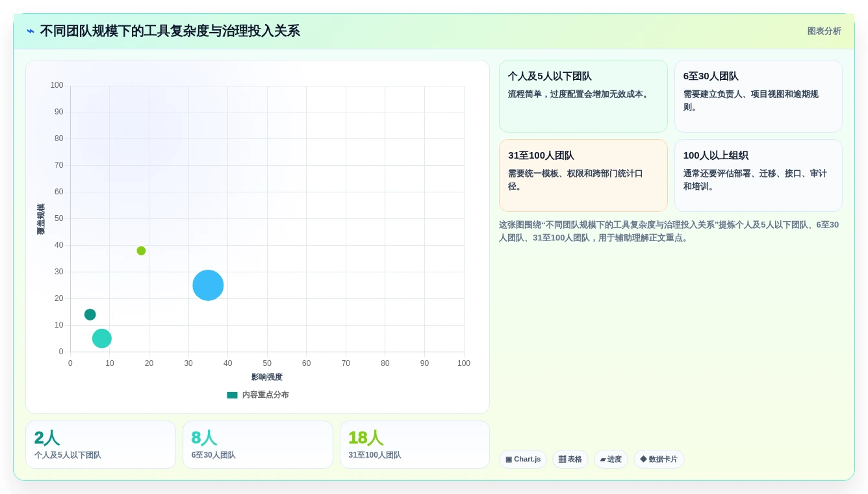868x494 pixels.
Task: Click the 2人 stat card
Action: [101, 445]
